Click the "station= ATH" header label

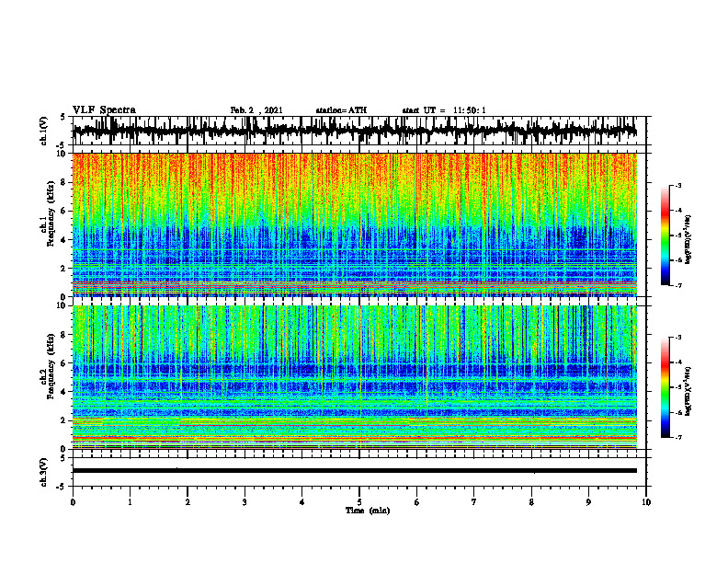(x=341, y=110)
